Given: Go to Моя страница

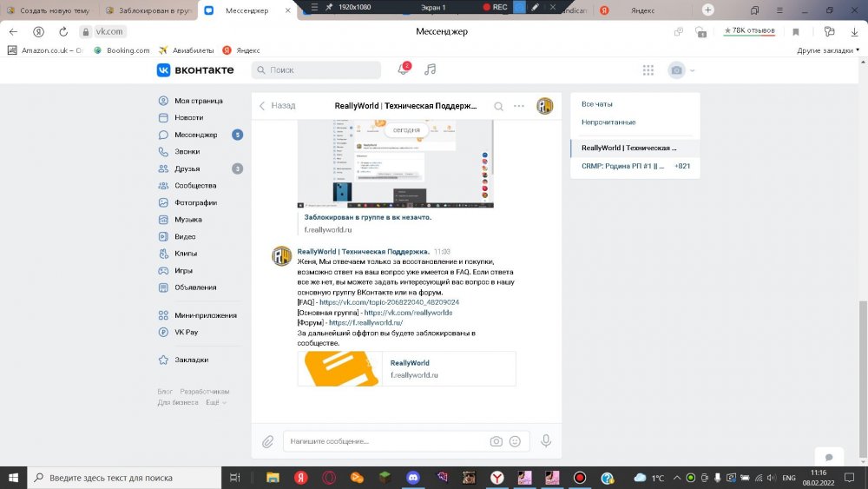Looking at the screenshot, I should (x=198, y=101).
